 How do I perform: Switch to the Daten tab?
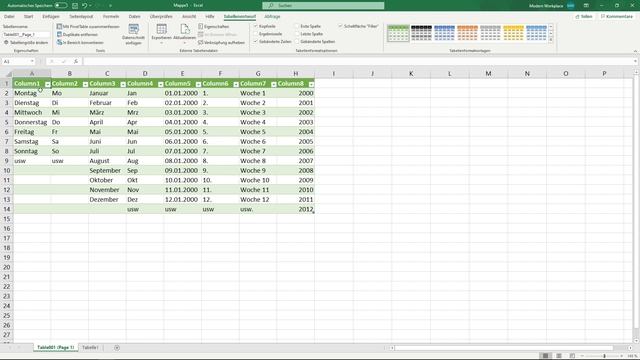(134, 16)
